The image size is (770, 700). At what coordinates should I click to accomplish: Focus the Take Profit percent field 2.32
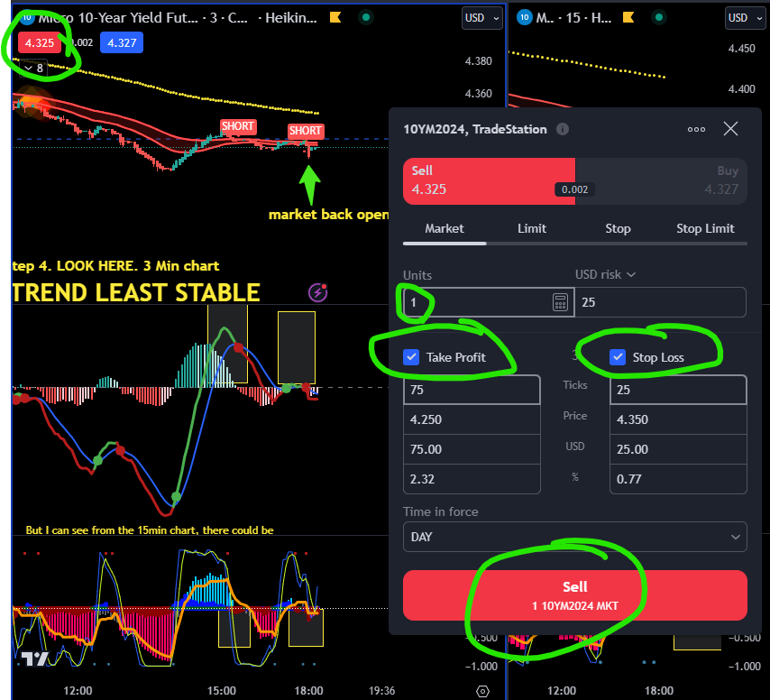(472, 479)
